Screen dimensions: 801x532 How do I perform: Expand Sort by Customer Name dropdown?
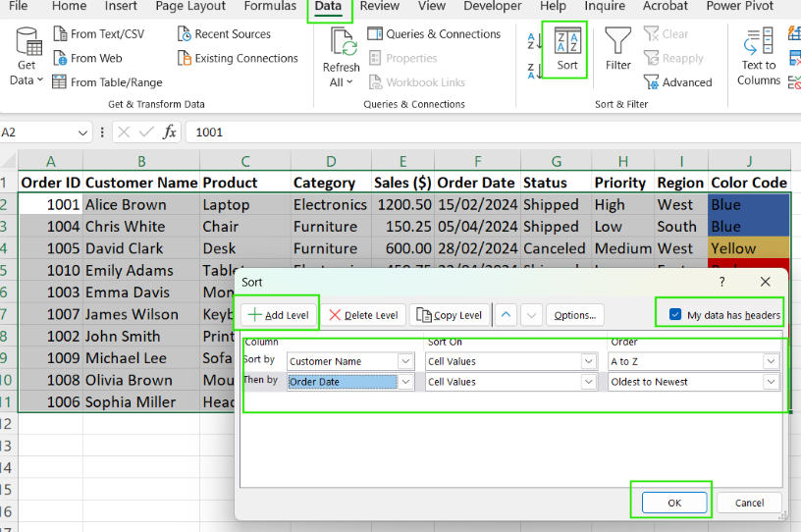coord(406,361)
